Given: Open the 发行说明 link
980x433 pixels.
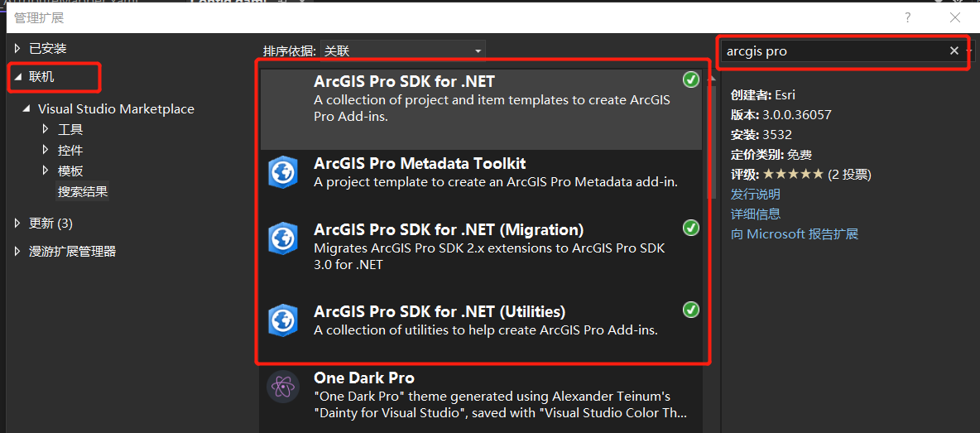Looking at the screenshot, I should click(x=756, y=194).
